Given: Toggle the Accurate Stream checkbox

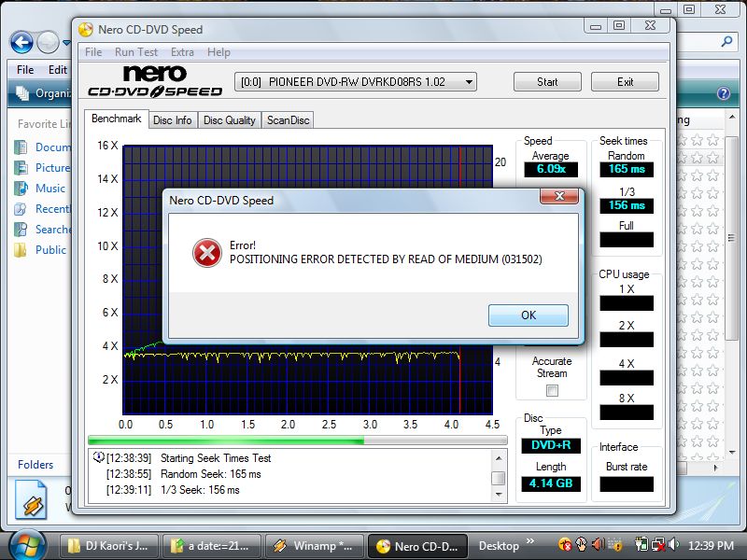Looking at the screenshot, I should [552, 391].
